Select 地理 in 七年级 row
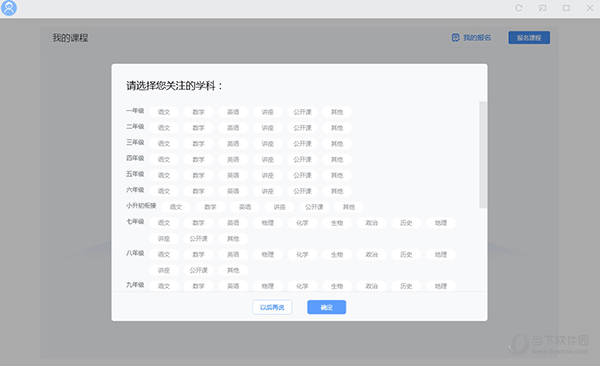The image size is (600, 366). point(441,223)
